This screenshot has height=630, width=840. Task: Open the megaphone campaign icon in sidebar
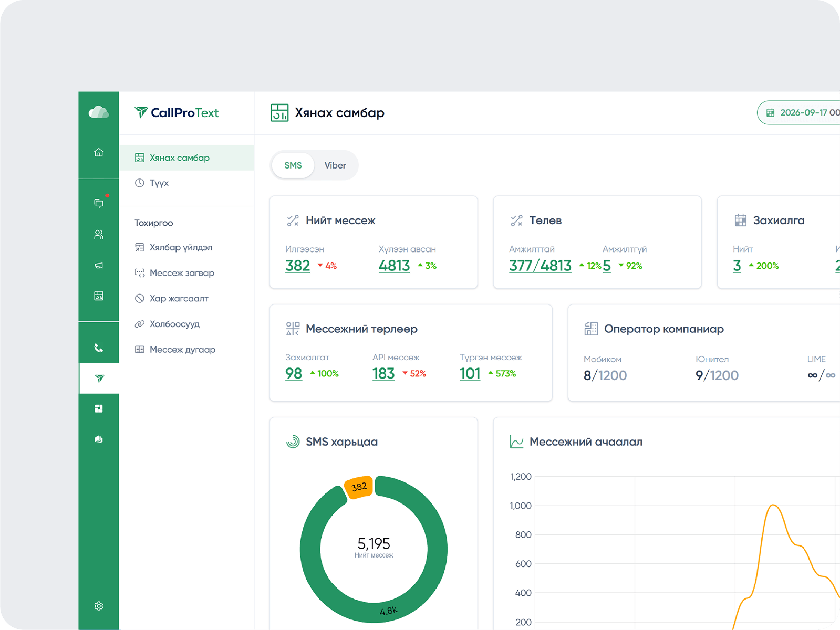[x=99, y=265]
